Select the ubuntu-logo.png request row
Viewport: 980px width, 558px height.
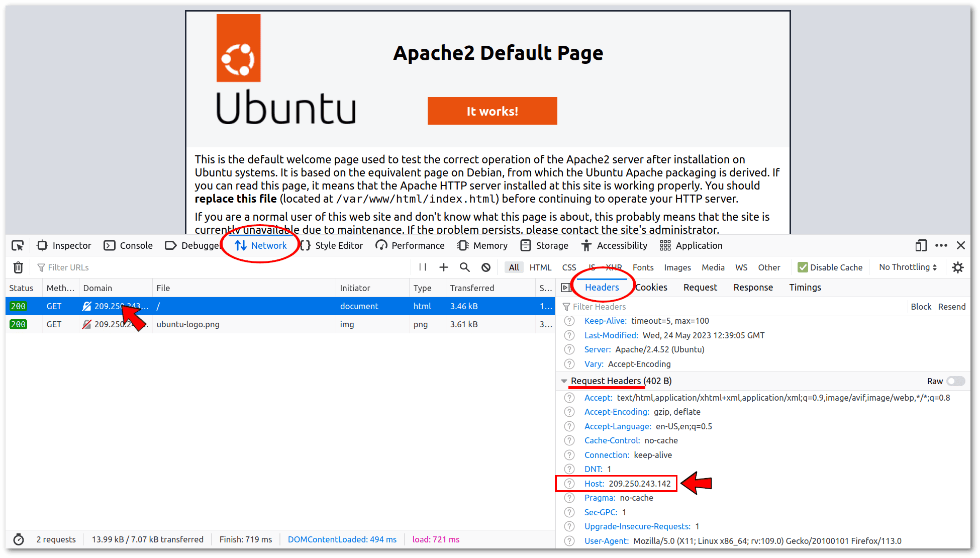(280, 324)
